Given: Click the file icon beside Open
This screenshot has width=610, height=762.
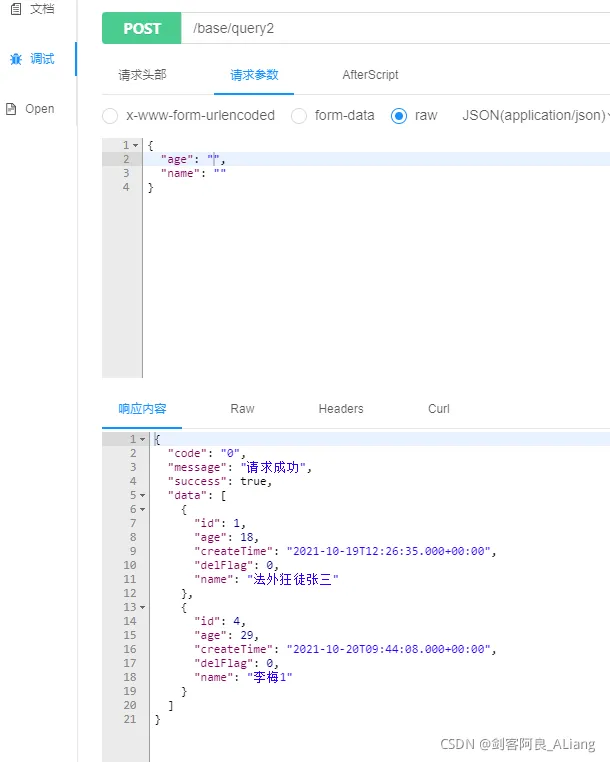Looking at the screenshot, I should click(11, 108).
